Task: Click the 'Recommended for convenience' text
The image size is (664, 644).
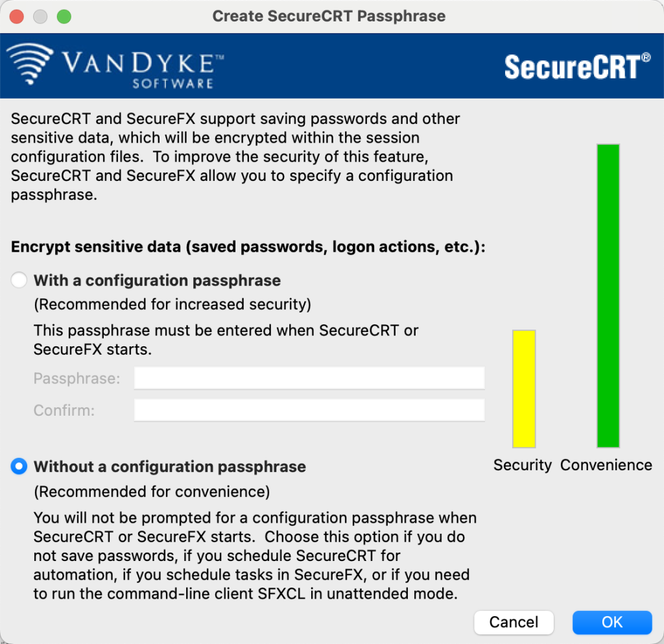Action: (152, 492)
